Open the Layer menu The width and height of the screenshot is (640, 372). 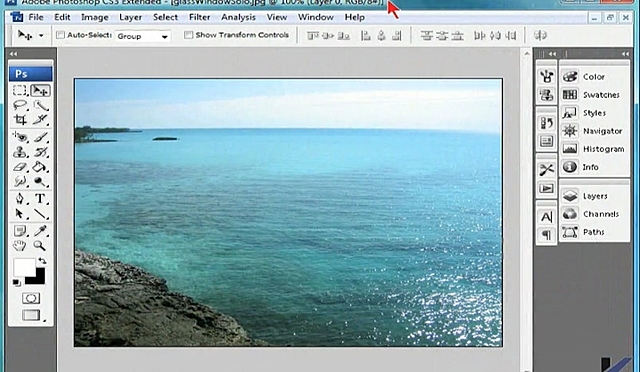[x=131, y=17]
